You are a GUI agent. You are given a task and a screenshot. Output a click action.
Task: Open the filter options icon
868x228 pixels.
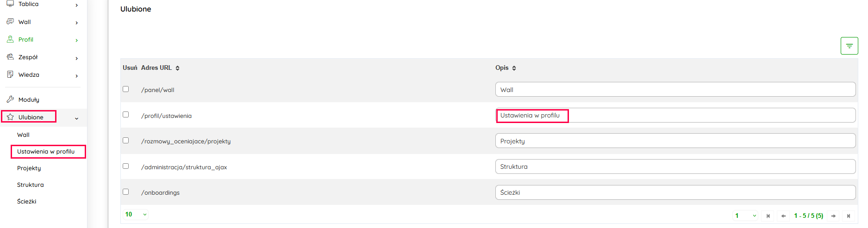click(x=849, y=46)
